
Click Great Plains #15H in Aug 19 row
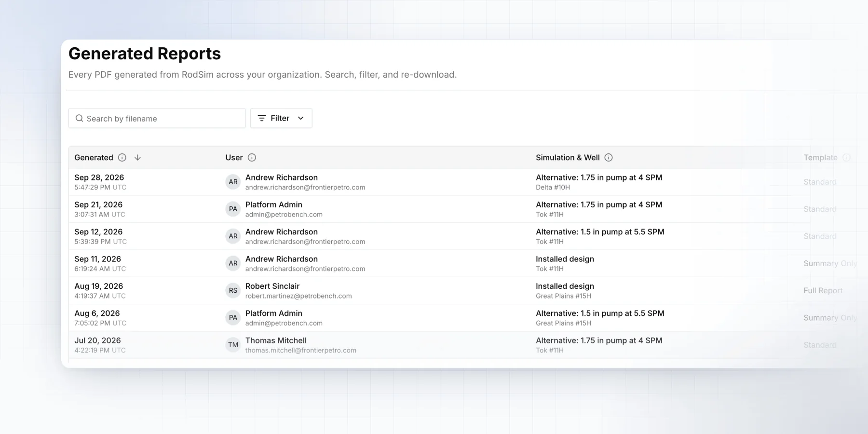pos(563,296)
